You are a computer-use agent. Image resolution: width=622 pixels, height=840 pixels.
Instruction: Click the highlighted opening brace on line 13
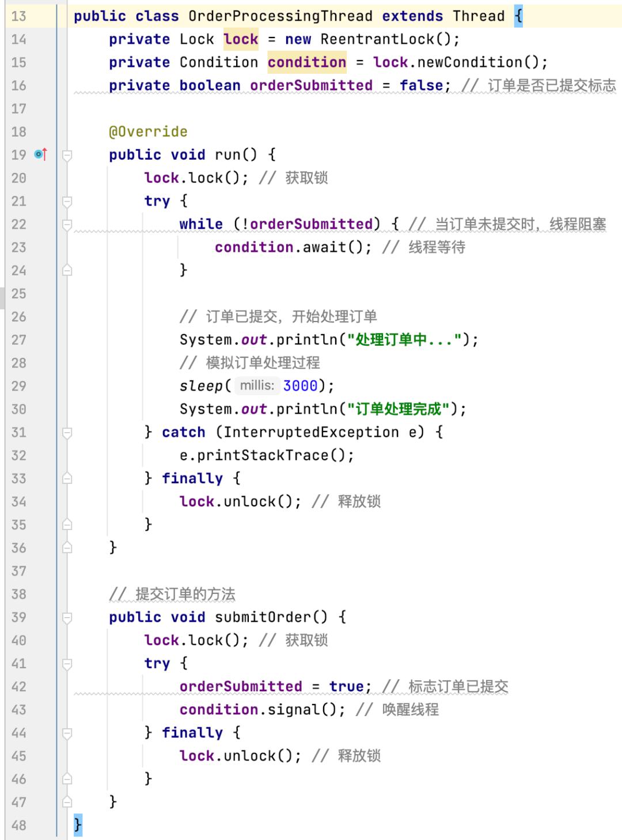click(x=518, y=16)
